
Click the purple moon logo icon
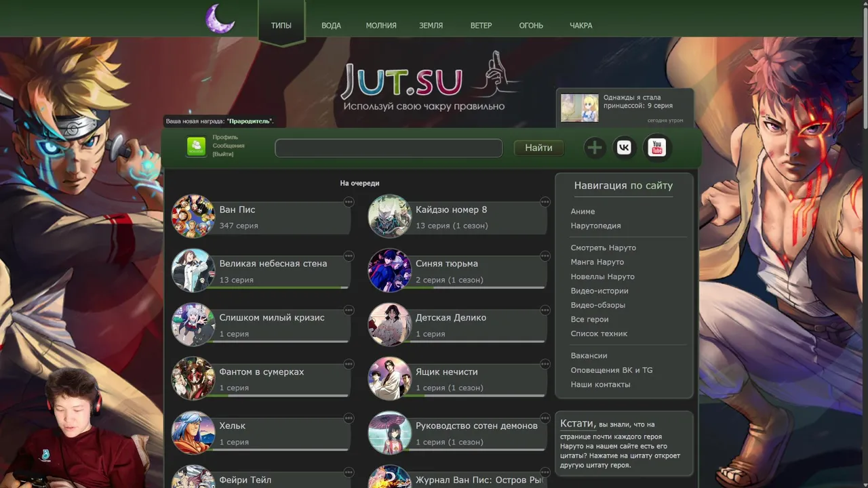(x=220, y=18)
